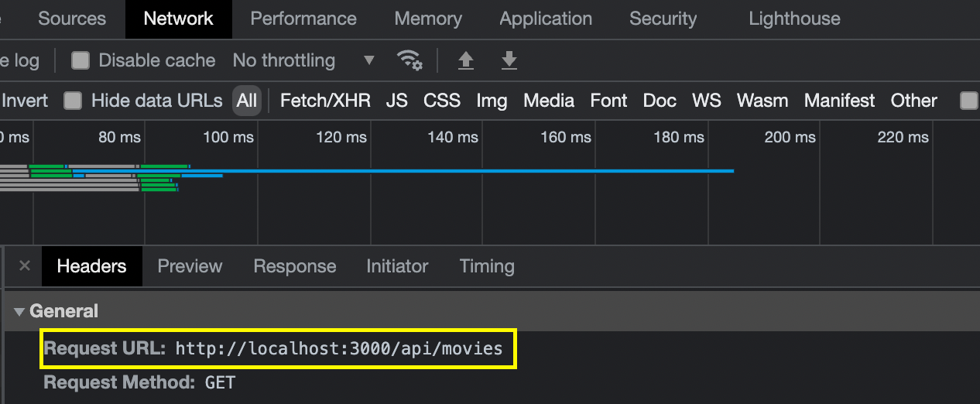Filter requests by Fetch/XHR
Screen dimensions: 980x404
[325, 101]
